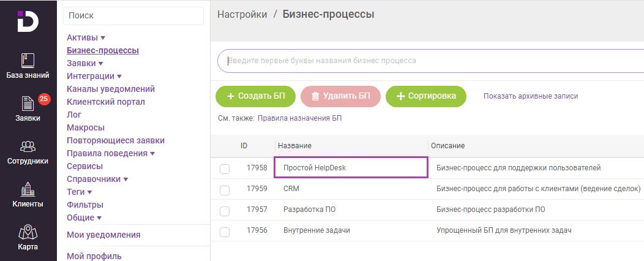The image size is (644, 261).
Task: Tick checkbox for Простой HelpDesk row
Action: click(225, 168)
